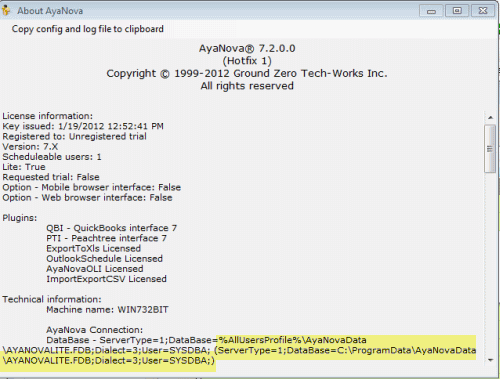Maximize the About AyaNova window
500x379 pixels.
(457, 11)
